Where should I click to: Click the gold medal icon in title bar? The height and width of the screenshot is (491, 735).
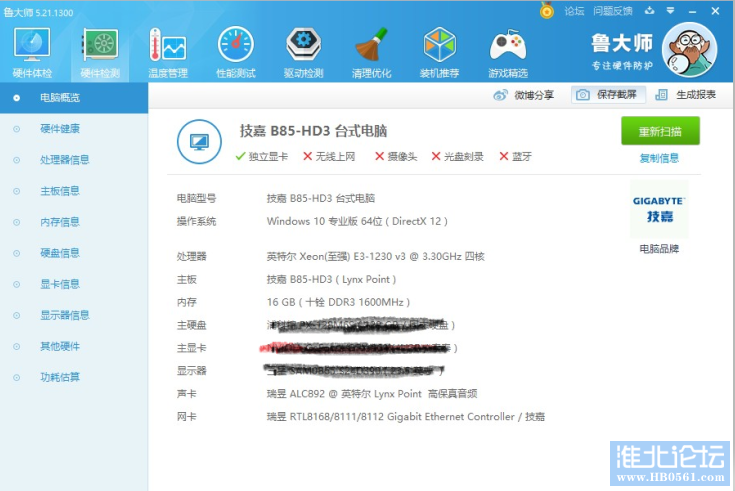[547, 10]
